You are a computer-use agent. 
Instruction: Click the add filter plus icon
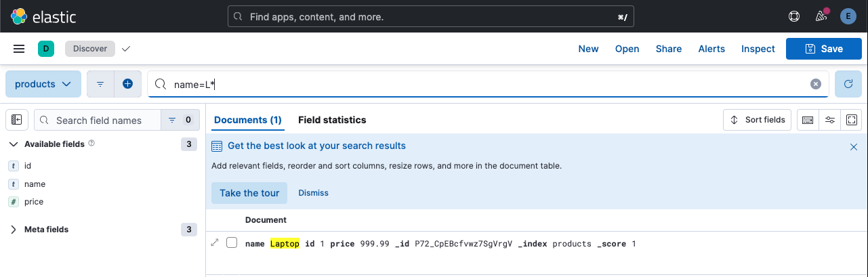[x=127, y=84]
